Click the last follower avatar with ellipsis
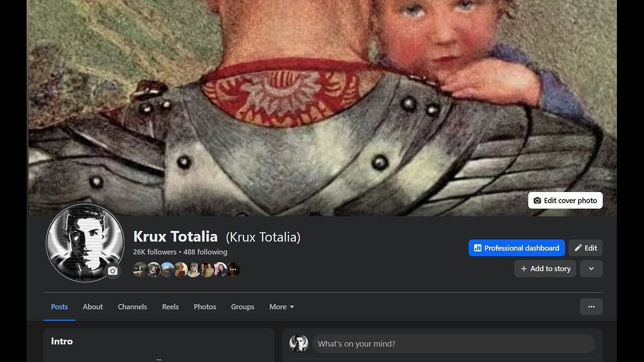 (x=233, y=269)
